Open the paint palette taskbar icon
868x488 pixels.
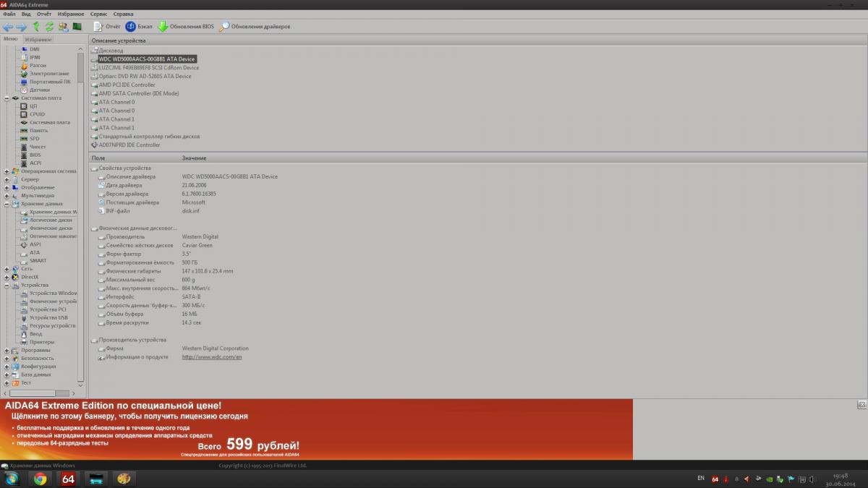click(x=124, y=479)
